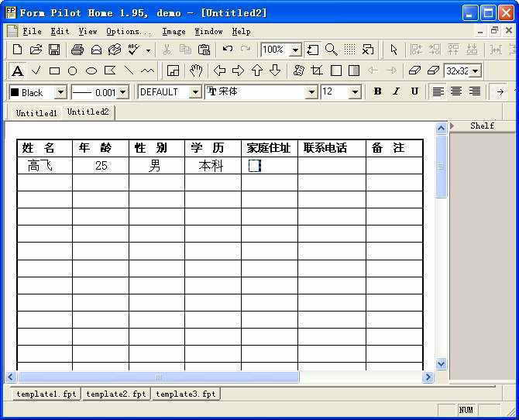Choose the hand pan tool
This screenshot has height=420, width=519.
[x=196, y=71]
